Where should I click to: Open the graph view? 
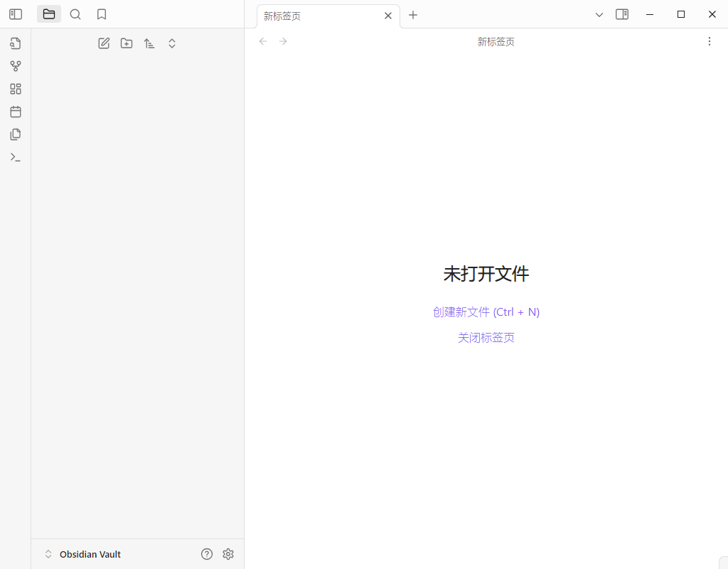pos(15,65)
